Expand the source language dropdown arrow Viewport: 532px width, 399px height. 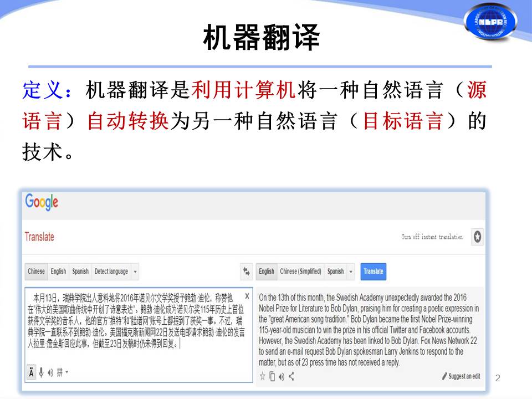tap(136, 272)
